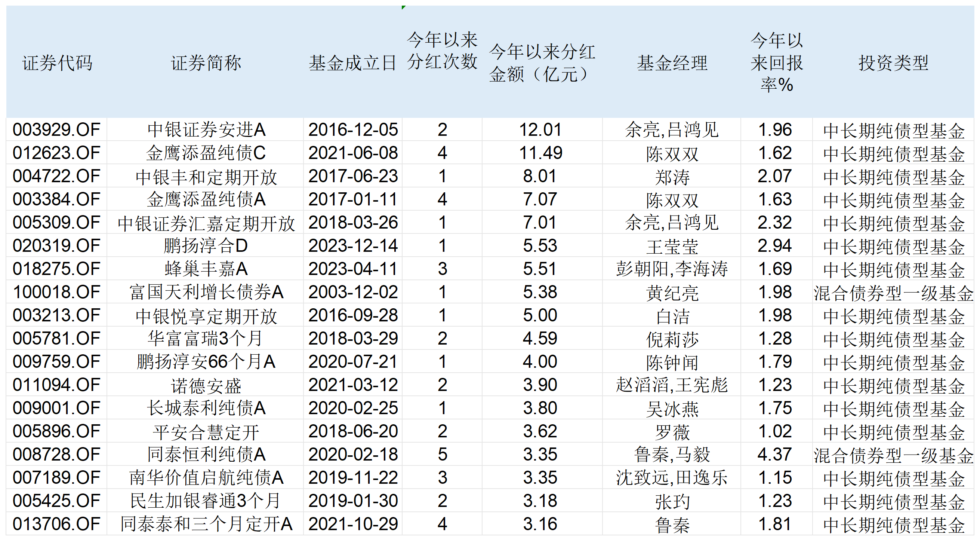Select the 投资类型 header cell
Image resolution: width=980 pixels, height=541 pixels.
point(893,62)
